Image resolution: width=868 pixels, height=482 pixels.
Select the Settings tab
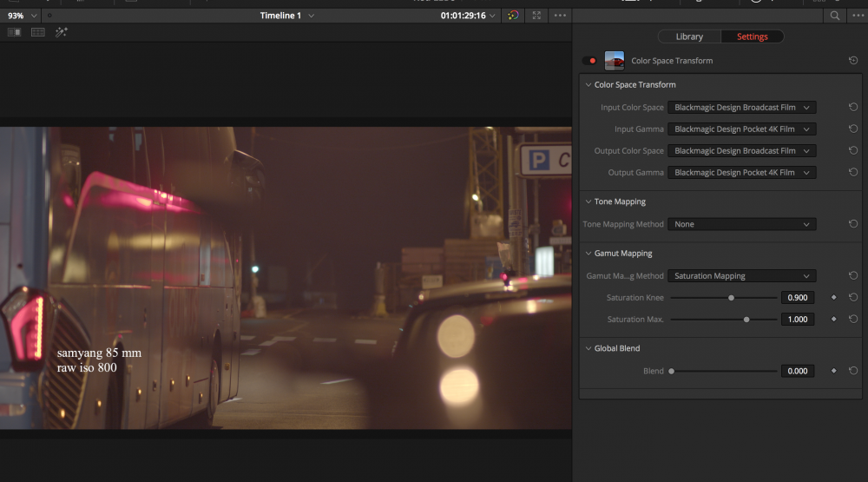click(752, 36)
